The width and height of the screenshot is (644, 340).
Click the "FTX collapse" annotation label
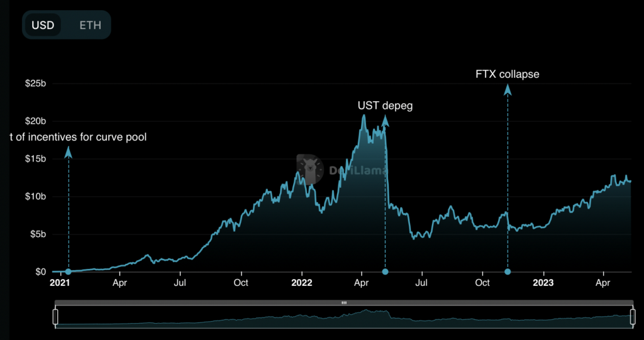coord(507,74)
